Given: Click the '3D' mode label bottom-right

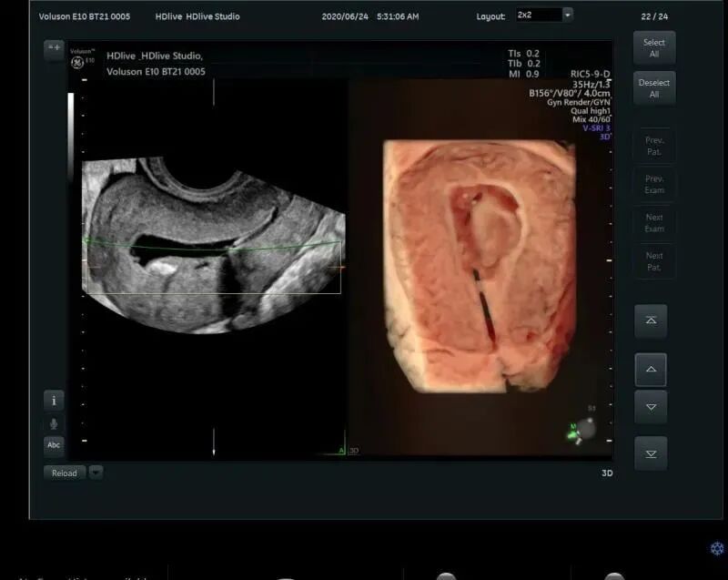Looking at the screenshot, I should click(607, 473).
